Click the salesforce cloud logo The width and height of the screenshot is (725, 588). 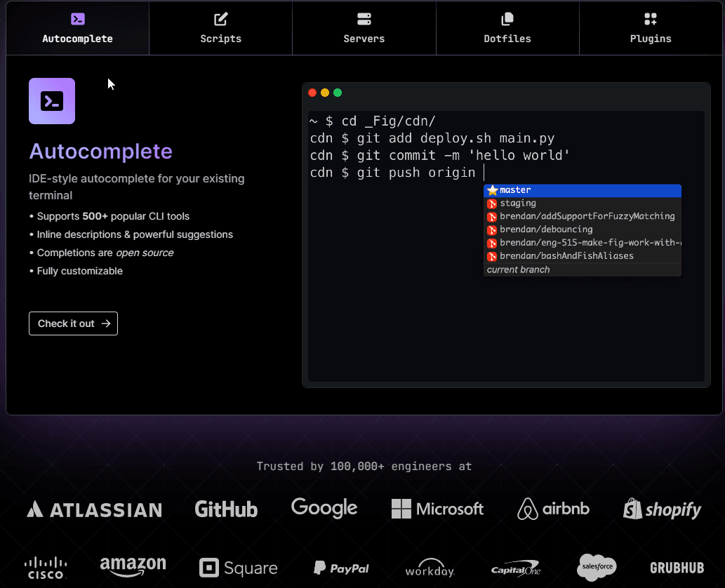click(596, 567)
